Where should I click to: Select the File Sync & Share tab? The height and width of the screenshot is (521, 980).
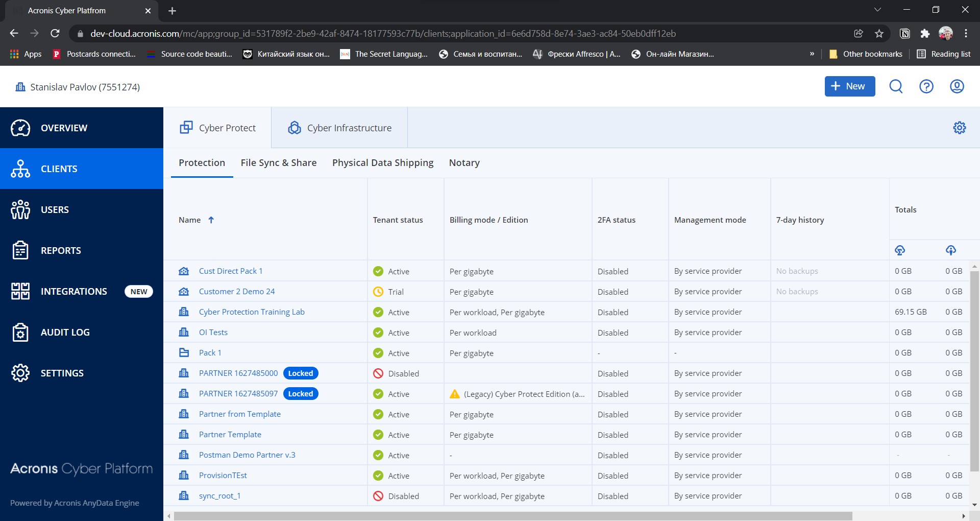click(x=279, y=162)
